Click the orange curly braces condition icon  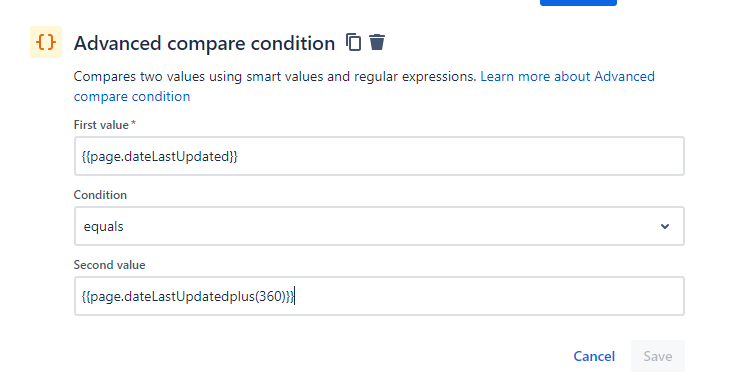[x=46, y=42]
